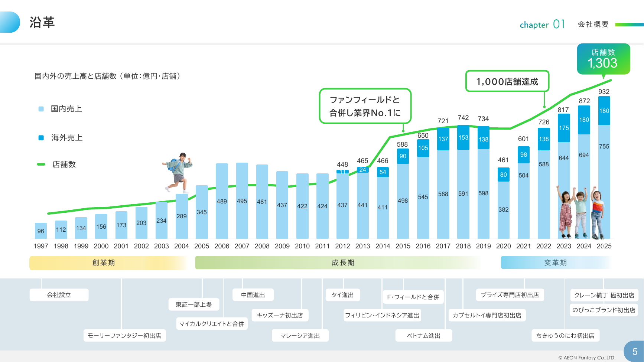
Task: Click the マイカルクリエイトと合併 milestone
Action: click(x=212, y=324)
